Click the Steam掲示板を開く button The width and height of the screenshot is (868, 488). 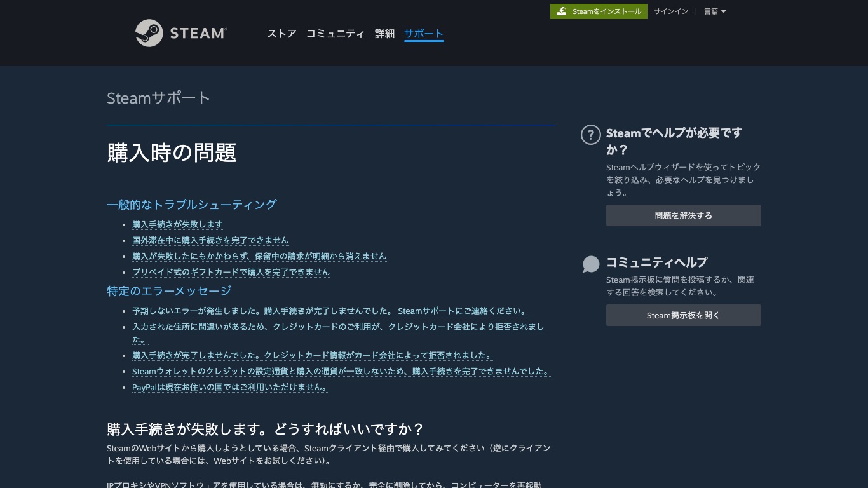coord(684,315)
